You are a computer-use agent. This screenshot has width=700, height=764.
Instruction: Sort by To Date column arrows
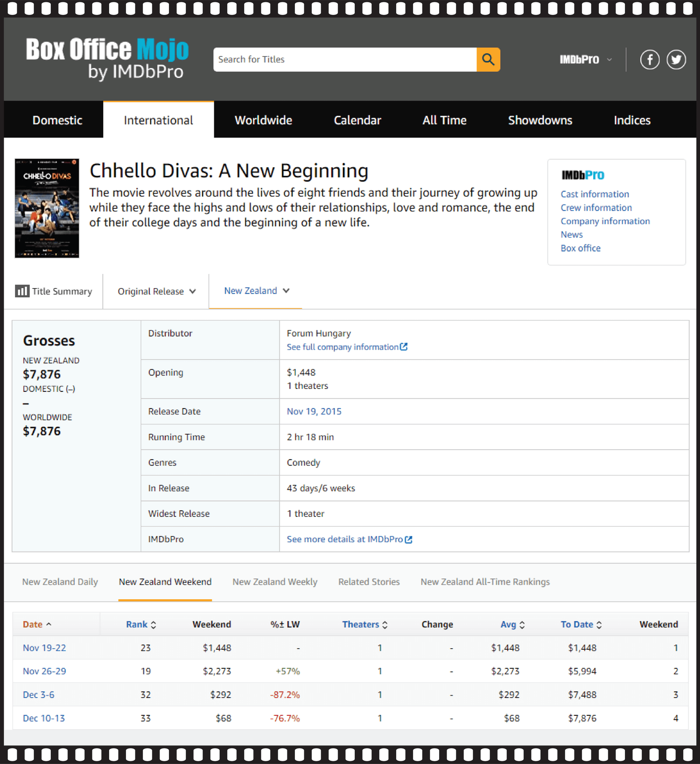point(599,625)
